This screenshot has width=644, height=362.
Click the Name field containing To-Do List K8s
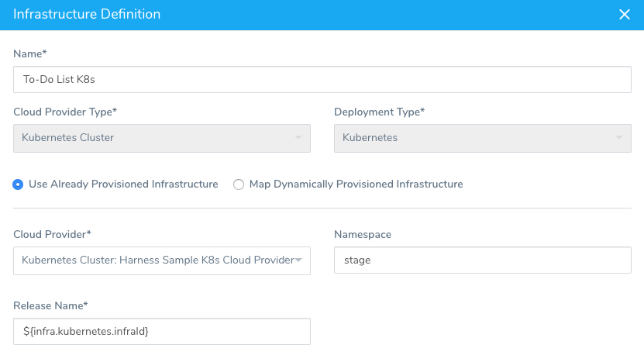[322, 79]
